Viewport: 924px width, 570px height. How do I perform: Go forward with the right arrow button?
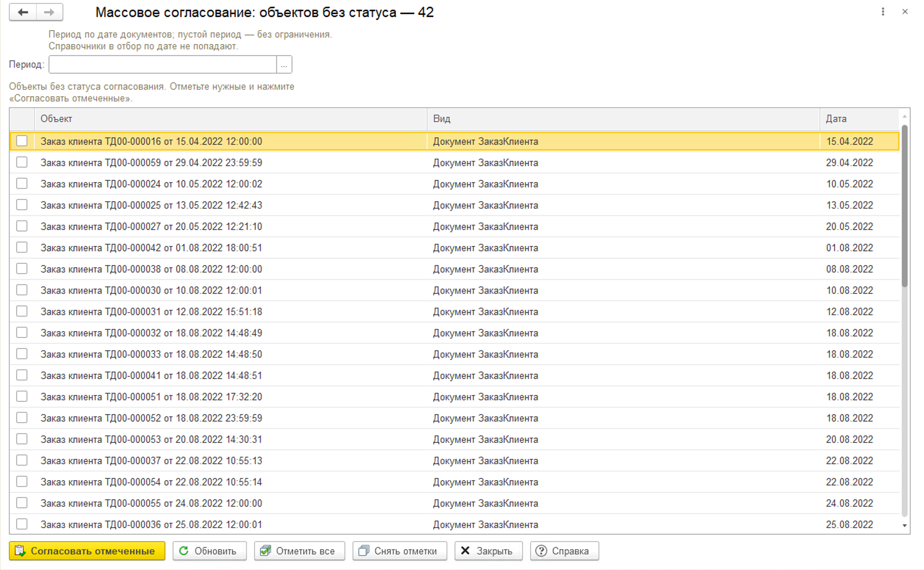click(49, 12)
